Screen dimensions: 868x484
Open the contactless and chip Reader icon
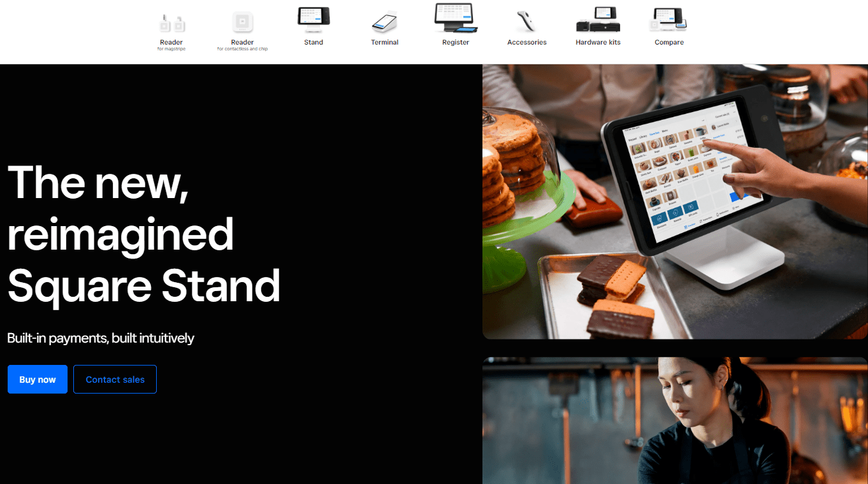coord(242,23)
